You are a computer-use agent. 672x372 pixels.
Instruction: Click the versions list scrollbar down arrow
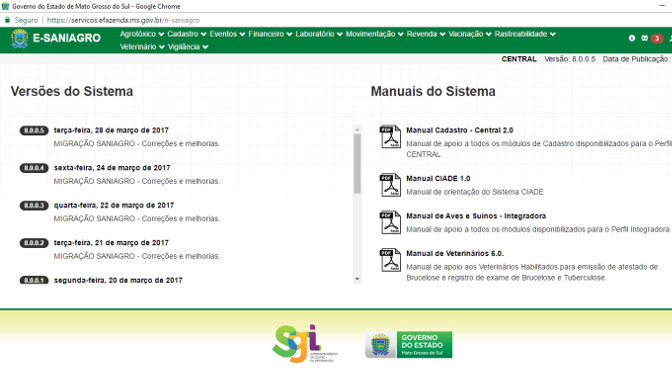pyautogui.click(x=357, y=279)
